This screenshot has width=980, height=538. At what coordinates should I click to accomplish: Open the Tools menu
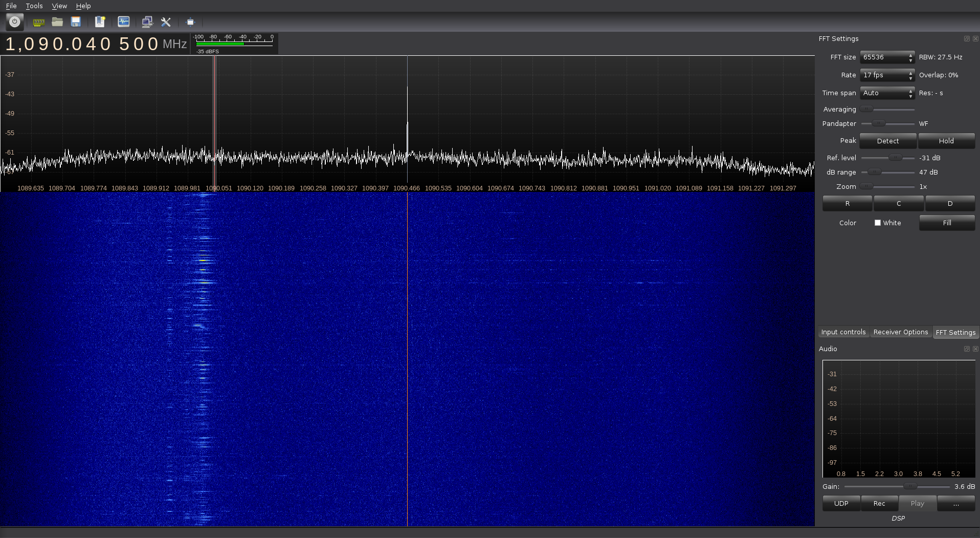pos(34,6)
